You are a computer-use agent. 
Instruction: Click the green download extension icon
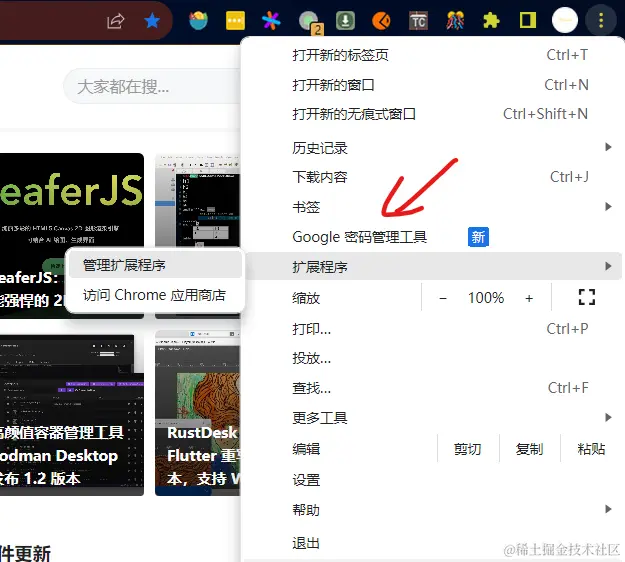346,21
